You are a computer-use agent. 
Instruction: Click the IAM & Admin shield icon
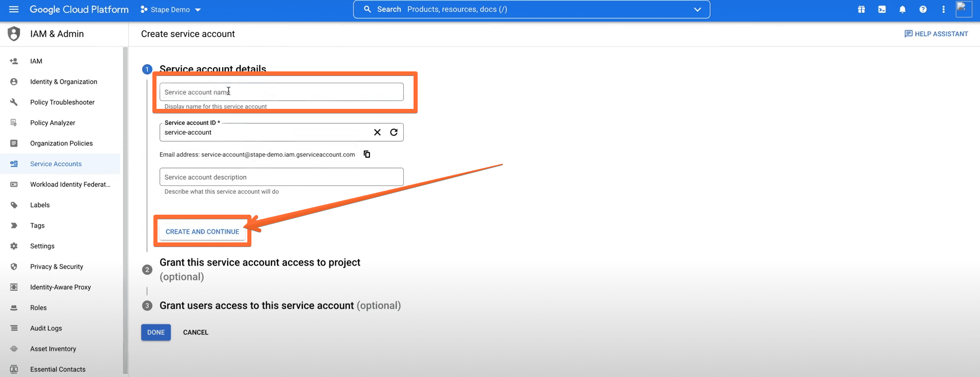click(x=14, y=34)
